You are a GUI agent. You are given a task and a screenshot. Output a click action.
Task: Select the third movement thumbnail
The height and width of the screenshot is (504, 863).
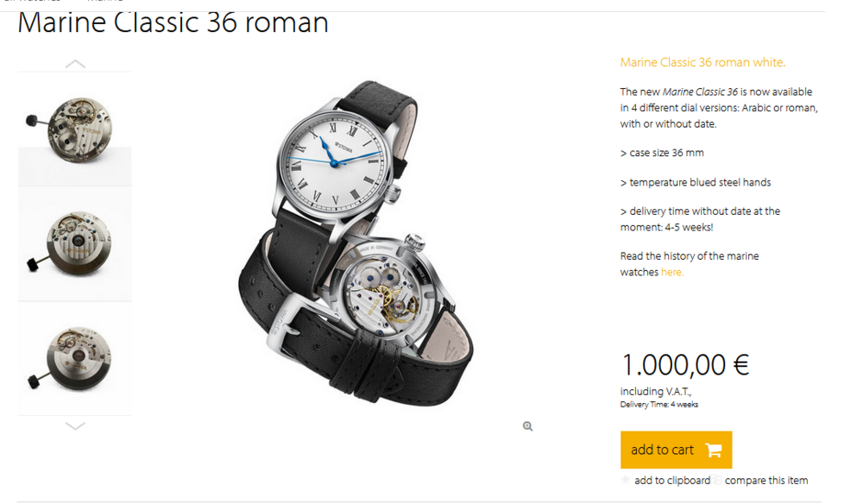[x=75, y=357]
